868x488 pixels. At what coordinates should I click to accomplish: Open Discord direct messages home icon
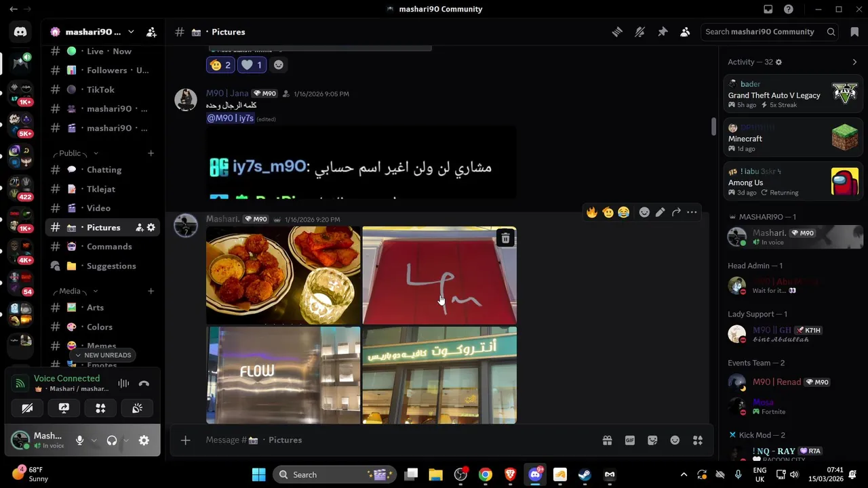point(20,32)
